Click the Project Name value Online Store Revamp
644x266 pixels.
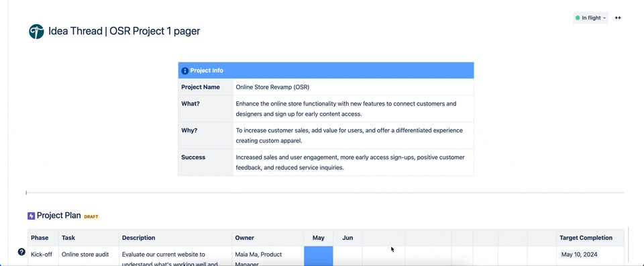273,87
